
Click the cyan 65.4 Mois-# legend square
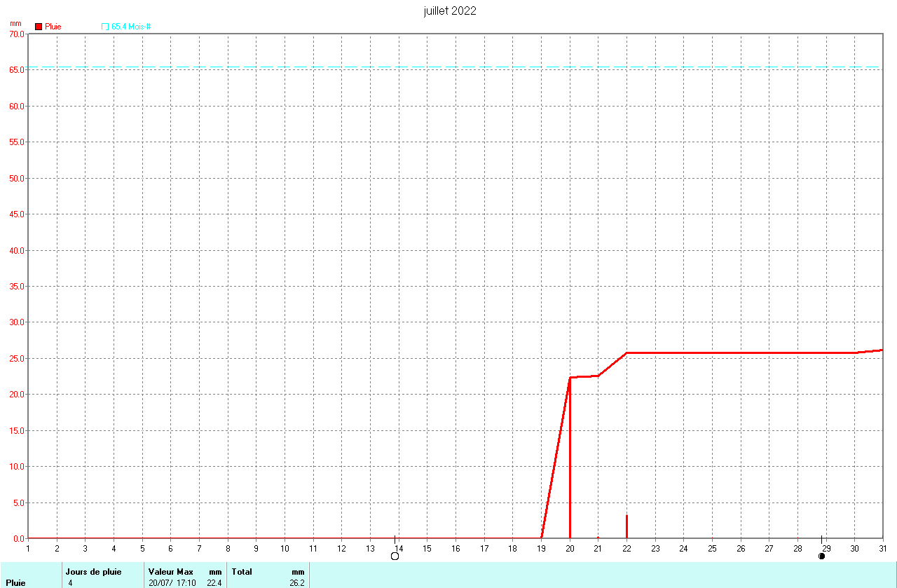105,27
